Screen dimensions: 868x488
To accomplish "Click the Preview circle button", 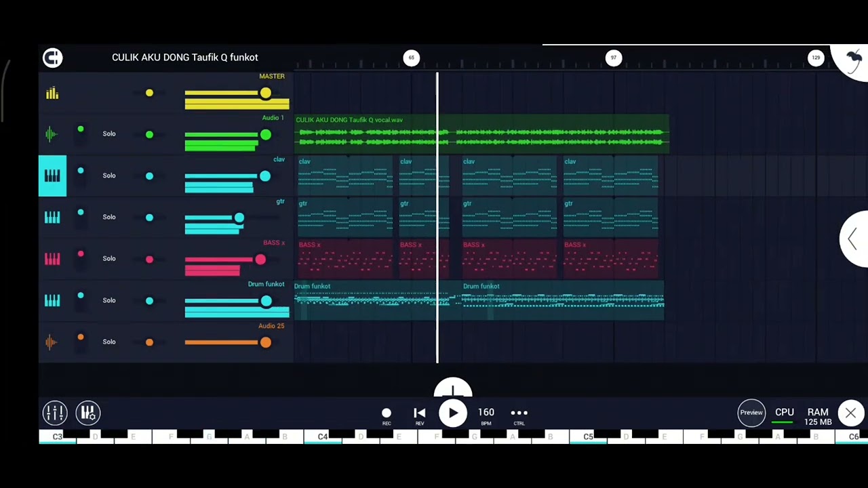I will tap(751, 413).
